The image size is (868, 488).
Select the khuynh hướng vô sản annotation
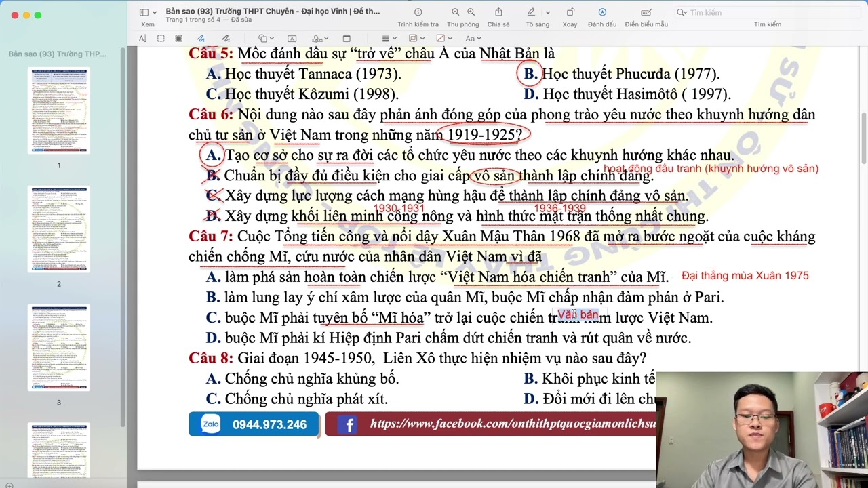click(711, 169)
